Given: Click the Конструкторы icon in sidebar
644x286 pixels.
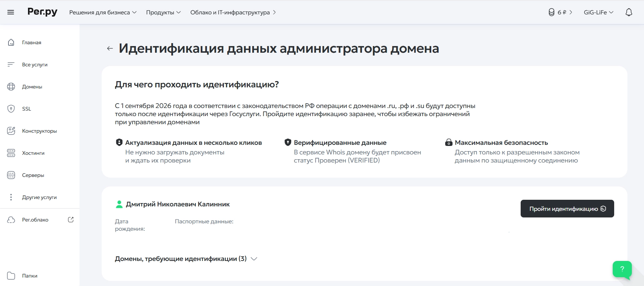Looking at the screenshot, I should pyautogui.click(x=11, y=131).
